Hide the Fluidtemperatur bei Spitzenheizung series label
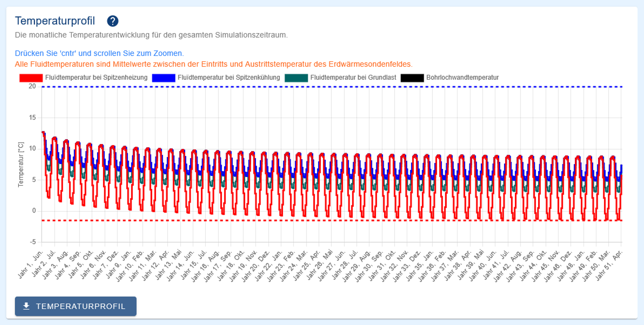 (x=96, y=77)
